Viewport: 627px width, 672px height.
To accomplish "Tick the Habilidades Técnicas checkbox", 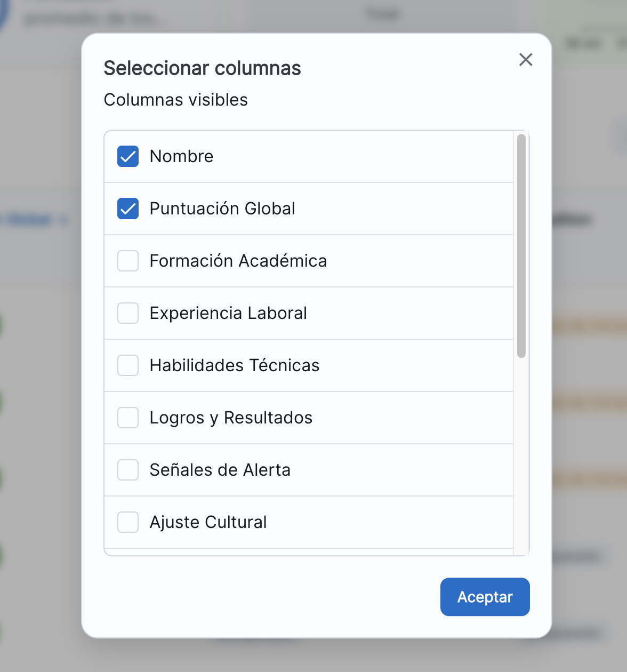I will tap(128, 365).
